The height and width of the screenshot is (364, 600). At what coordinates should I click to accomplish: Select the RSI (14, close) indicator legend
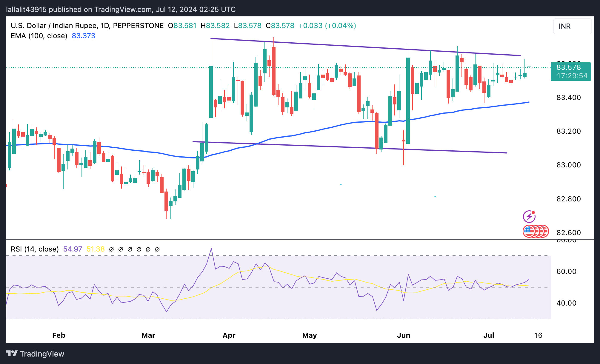(35, 249)
